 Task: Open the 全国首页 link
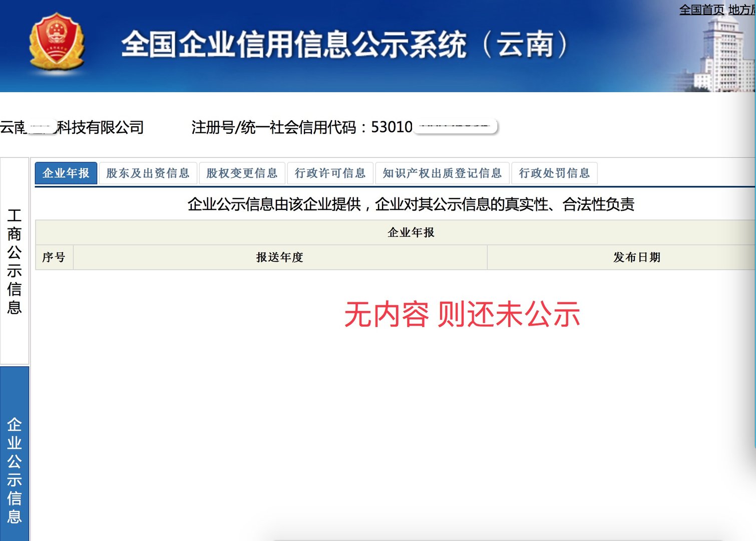point(701,8)
